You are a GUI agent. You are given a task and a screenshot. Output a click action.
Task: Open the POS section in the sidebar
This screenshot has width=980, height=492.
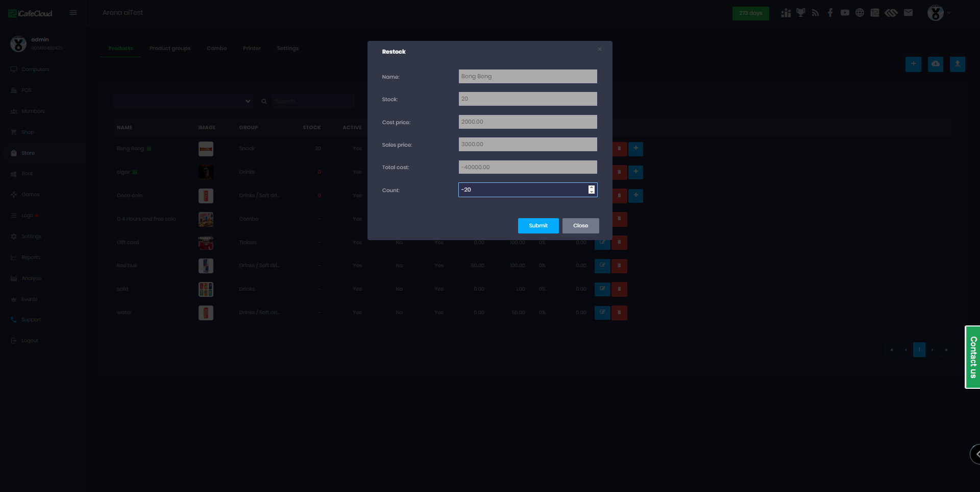coord(26,90)
